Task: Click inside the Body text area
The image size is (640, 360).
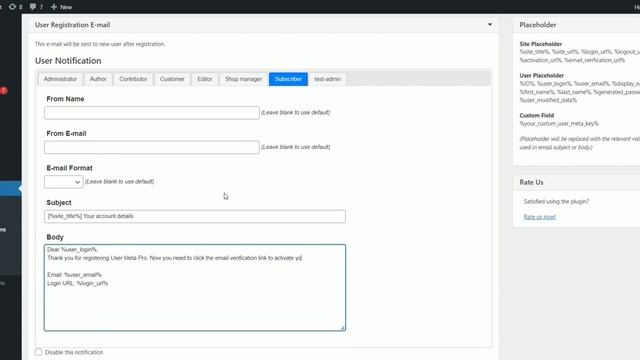Action: [195, 288]
